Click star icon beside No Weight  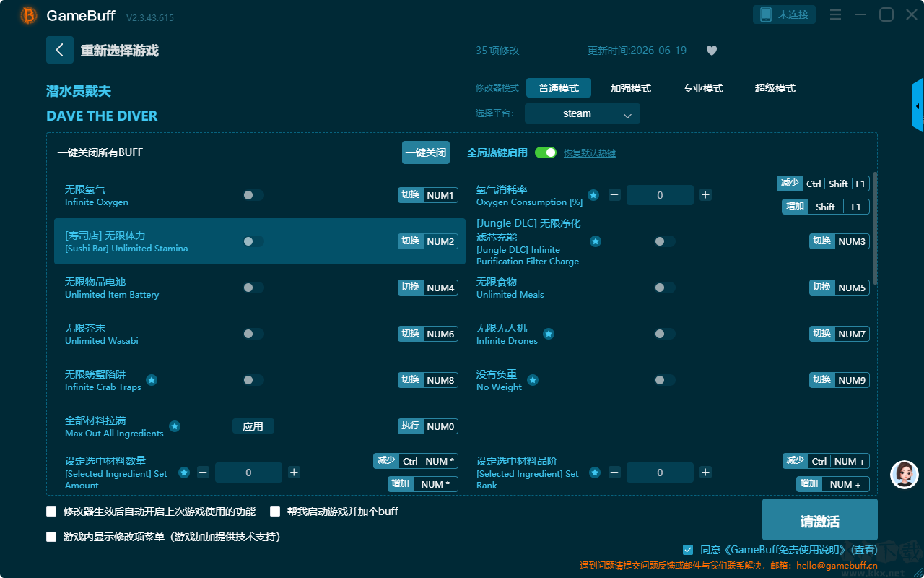(x=533, y=380)
